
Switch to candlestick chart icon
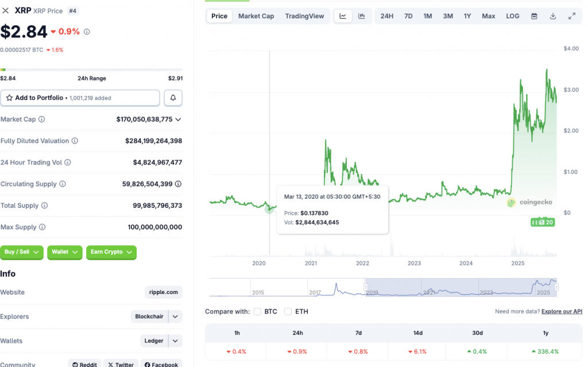[361, 16]
